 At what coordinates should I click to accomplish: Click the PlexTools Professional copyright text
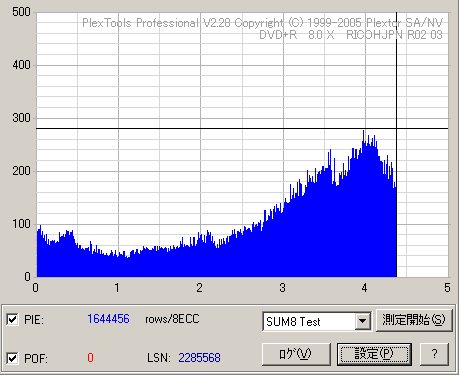(262, 23)
